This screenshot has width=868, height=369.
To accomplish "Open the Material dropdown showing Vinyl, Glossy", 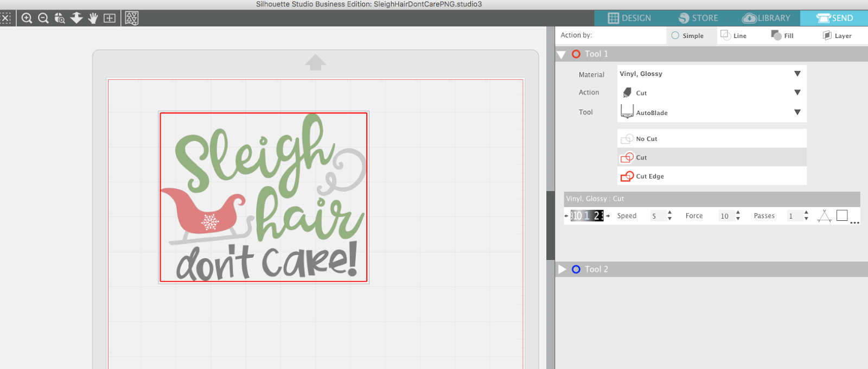I will coord(712,74).
